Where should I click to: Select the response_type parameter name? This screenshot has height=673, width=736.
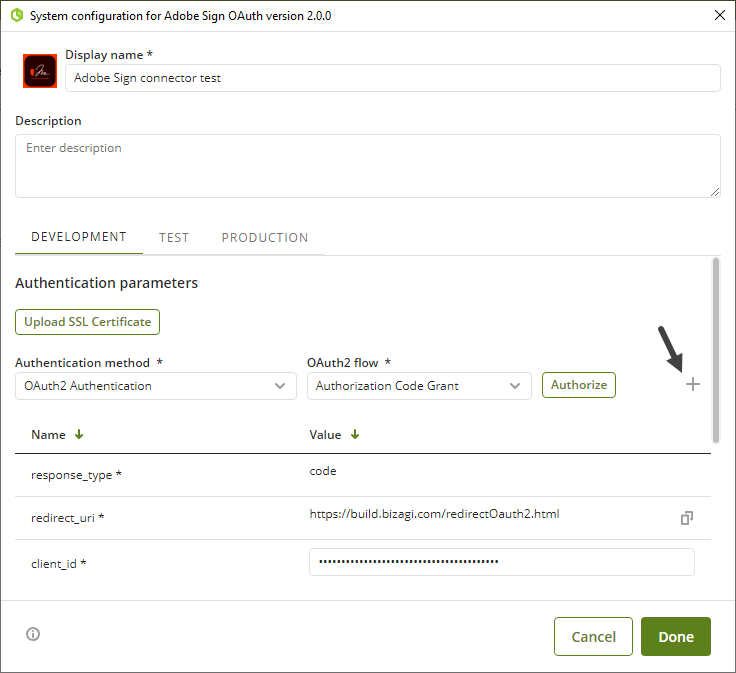pyautogui.click(x=76, y=475)
